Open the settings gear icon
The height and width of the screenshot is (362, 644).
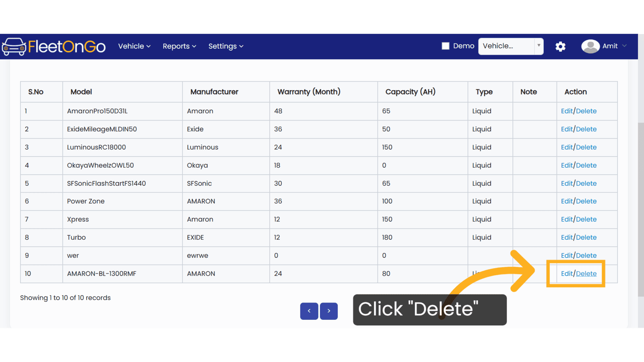[x=560, y=47]
